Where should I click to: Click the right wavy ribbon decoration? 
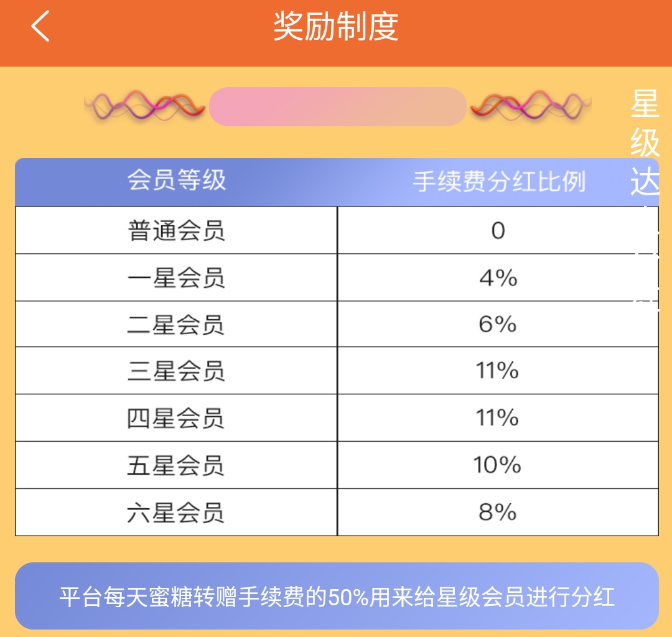click(x=531, y=105)
